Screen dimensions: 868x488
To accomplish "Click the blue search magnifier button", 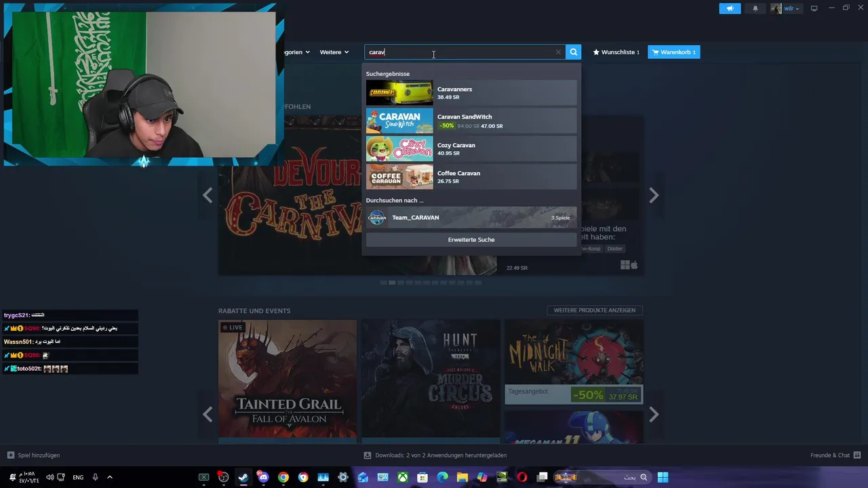I will click(574, 52).
